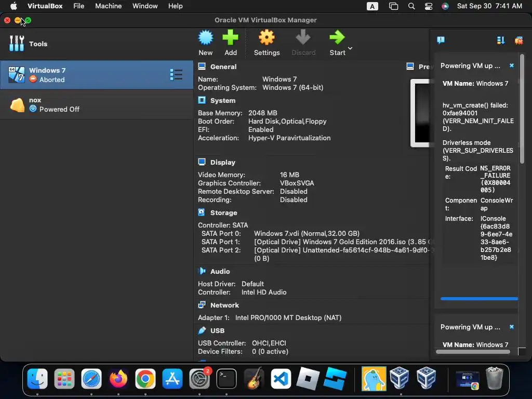This screenshot has width=532, height=399.
Task: Click the remove finished notifications icon
Action: pyautogui.click(x=518, y=41)
